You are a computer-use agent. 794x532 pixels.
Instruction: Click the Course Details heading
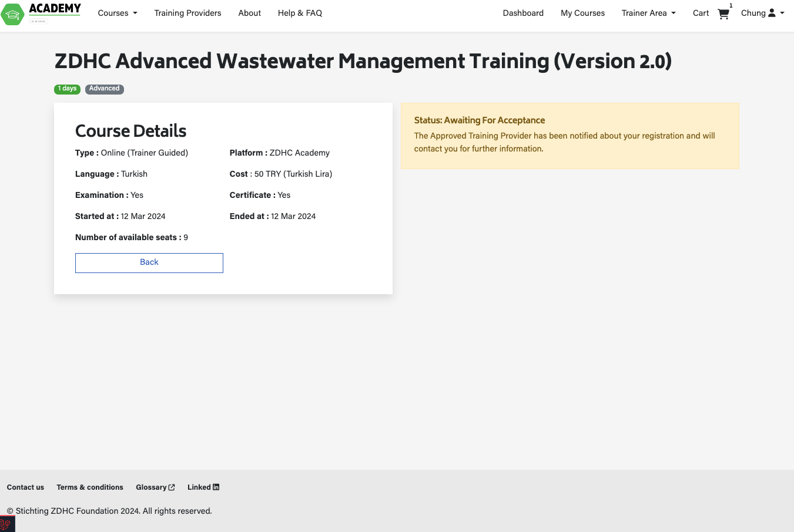pyautogui.click(x=131, y=131)
